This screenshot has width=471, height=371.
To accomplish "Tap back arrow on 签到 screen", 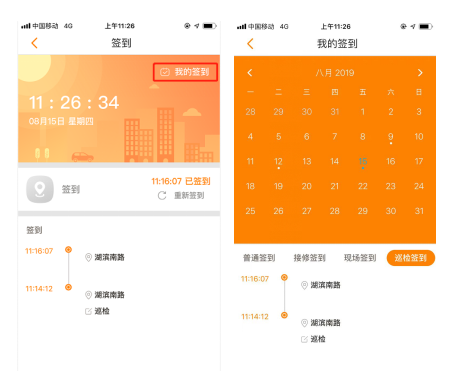I will click(x=34, y=43).
